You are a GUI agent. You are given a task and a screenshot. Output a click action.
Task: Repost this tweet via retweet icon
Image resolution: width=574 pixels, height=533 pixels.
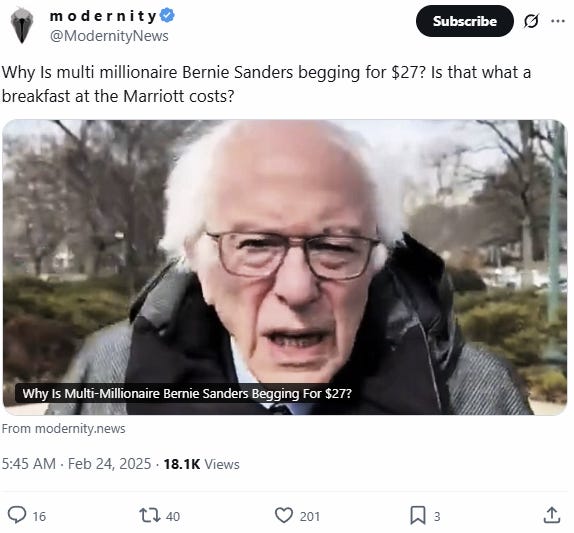[150, 515]
